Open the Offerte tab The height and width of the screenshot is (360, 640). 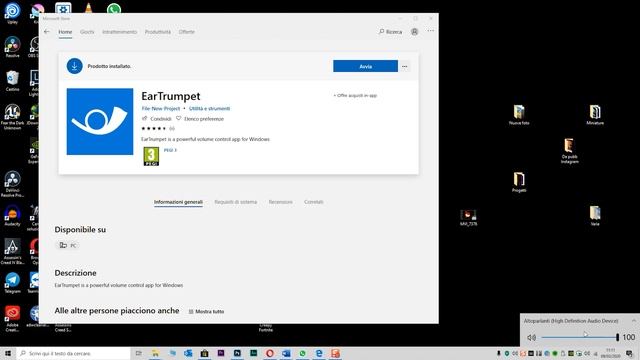187,32
